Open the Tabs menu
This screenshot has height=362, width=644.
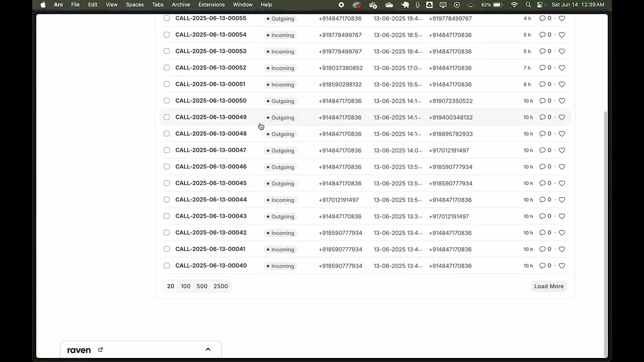pos(158,5)
